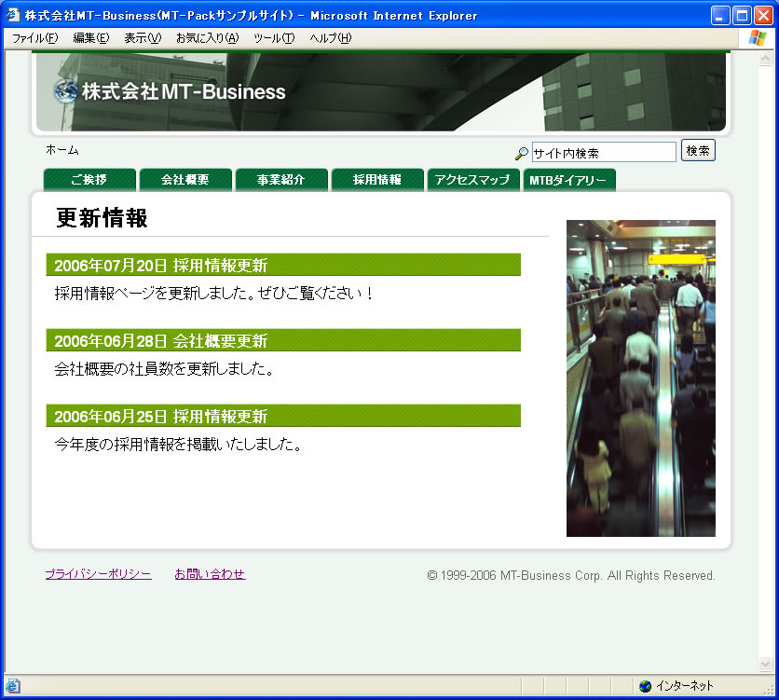779x700 pixels.
Task: Click the 2006年07月20日 採用情報更新 heading
Action: coord(283,265)
